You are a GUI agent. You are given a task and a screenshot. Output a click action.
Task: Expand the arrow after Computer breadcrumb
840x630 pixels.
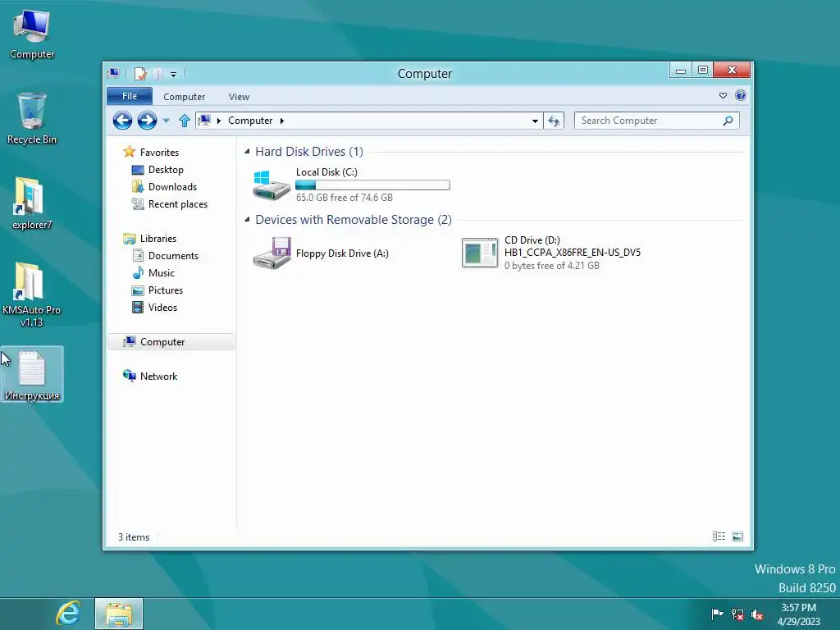282,121
